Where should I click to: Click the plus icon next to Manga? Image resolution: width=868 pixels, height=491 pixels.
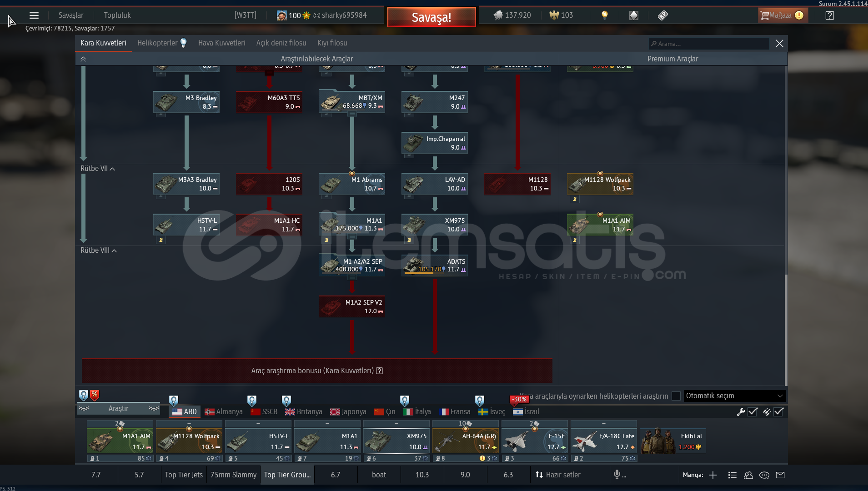point(713,475)
